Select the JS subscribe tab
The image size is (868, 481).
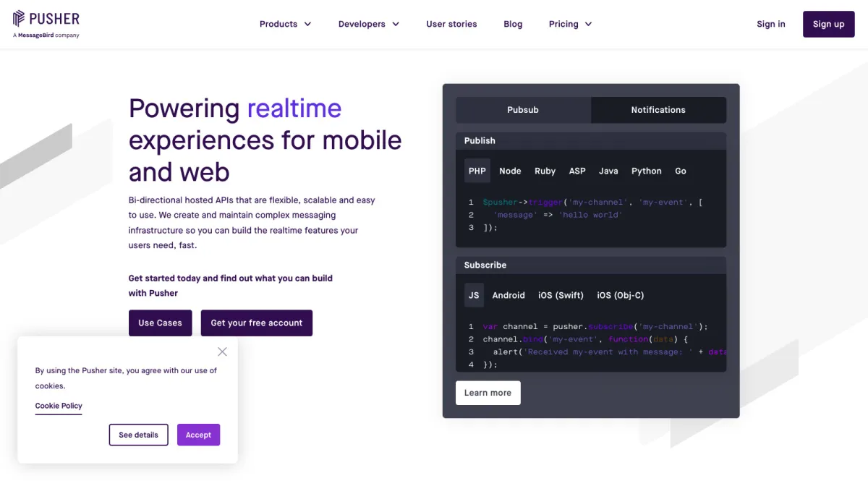pyautogui.click(x=474, y=295)
